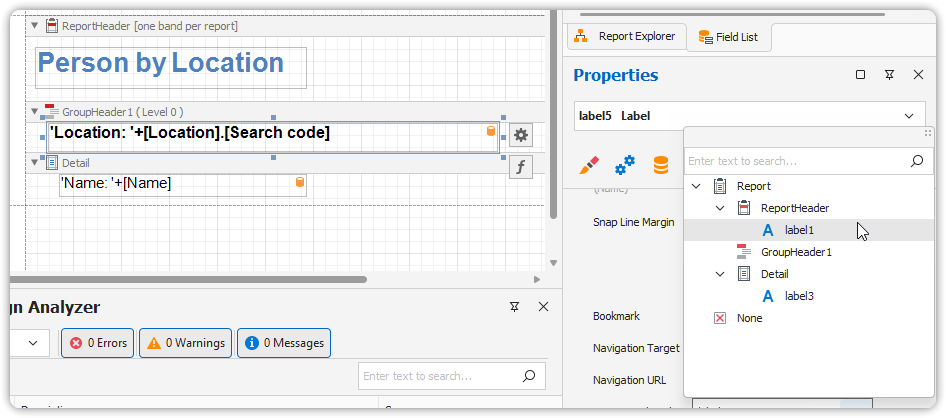Open expression editor f button
946x418 pixels.
click(520, 167)
